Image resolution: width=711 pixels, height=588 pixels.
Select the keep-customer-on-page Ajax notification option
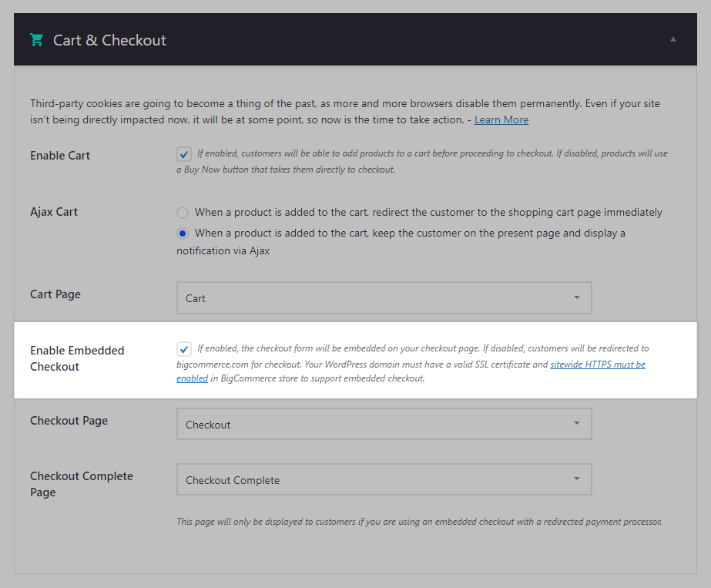click(x=181, y=234)
